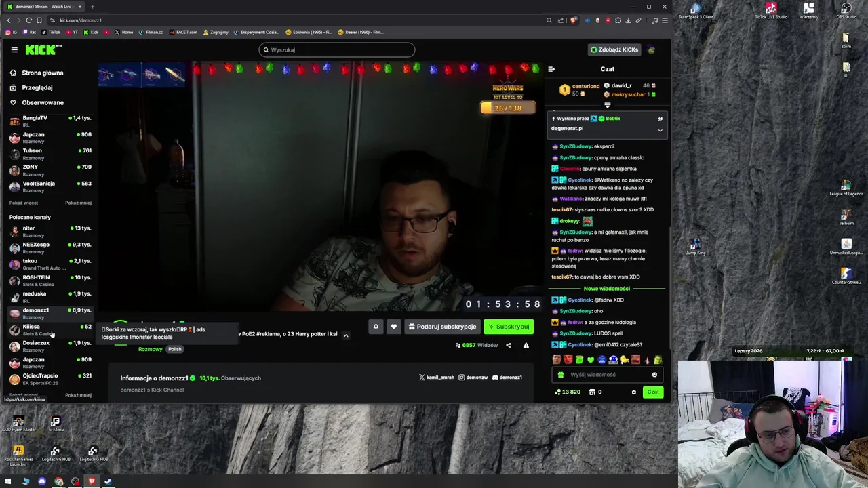The width and height of the screenshot is (868, 488).
Task: Open the 13 820 channel points
Action: coord(568,392)
